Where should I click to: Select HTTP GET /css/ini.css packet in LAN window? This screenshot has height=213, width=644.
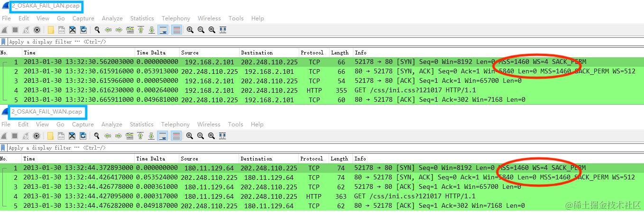tap(322, 90)
